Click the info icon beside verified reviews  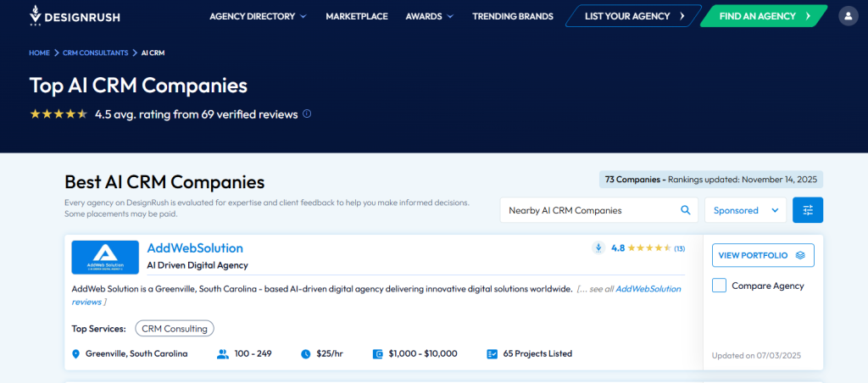point(307,114)
